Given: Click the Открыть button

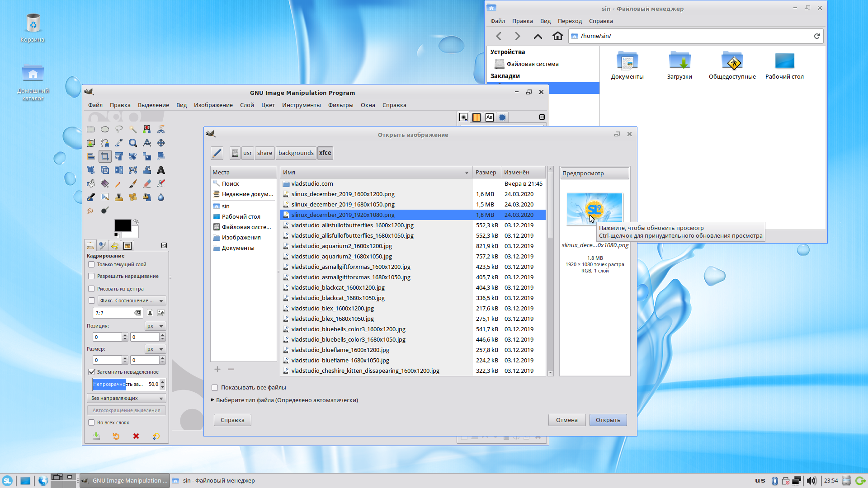Looking at the screenshot, I should 608,420.
